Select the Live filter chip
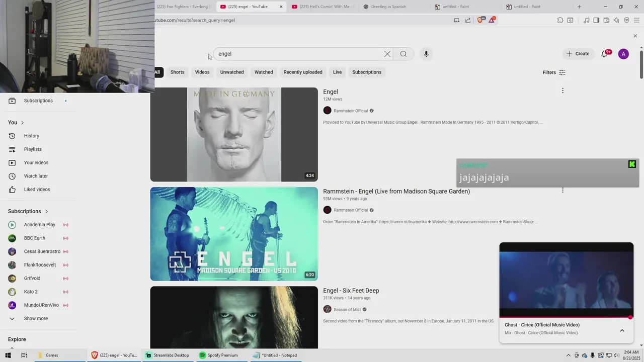The height and width of the screenshot is (362, 644). 337,72
